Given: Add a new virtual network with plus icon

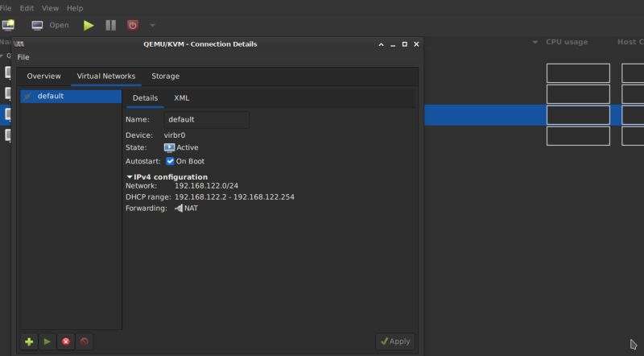Looking at the screenshot, I should point(29,342).
